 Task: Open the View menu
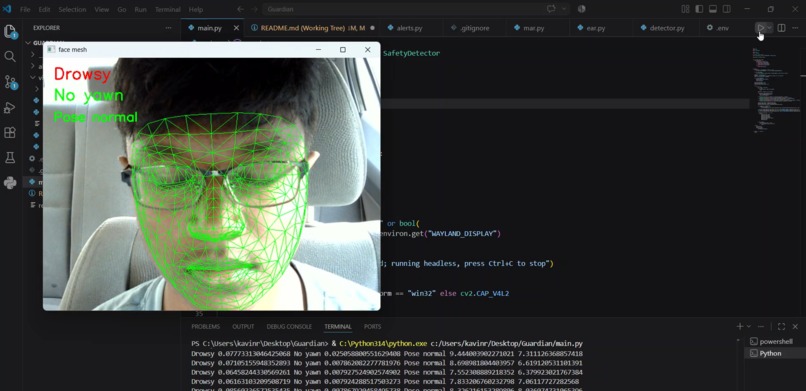click(x=102, y=9)
